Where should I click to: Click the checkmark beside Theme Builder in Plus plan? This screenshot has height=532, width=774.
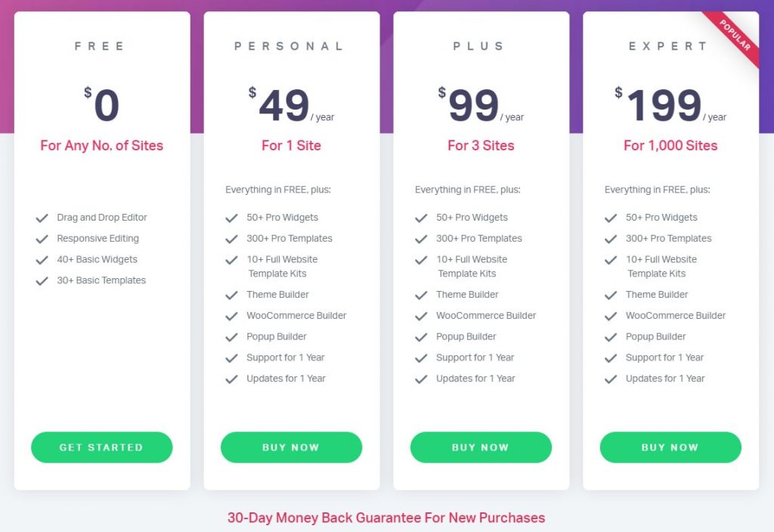422,295
